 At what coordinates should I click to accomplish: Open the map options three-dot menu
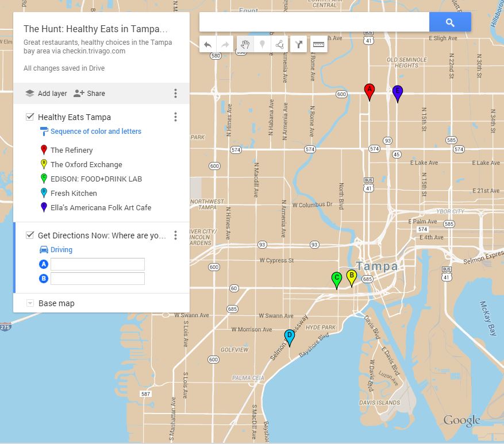click(x=175, y=94)
